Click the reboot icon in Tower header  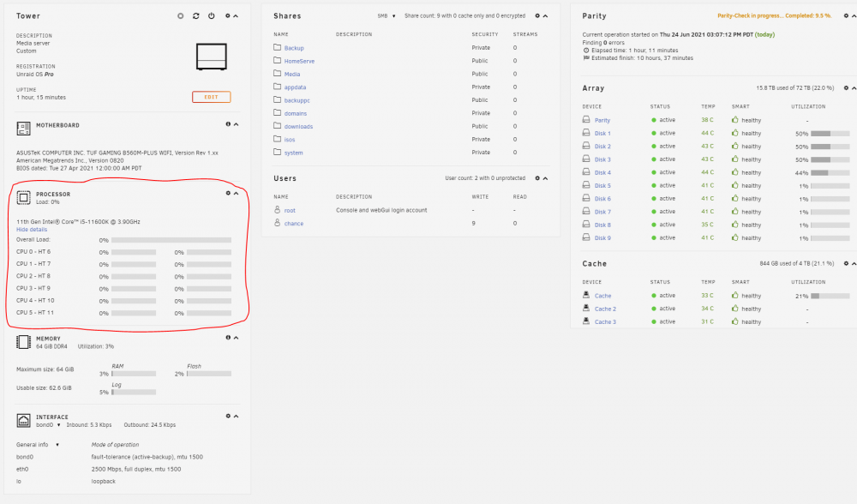coord(195,15)
